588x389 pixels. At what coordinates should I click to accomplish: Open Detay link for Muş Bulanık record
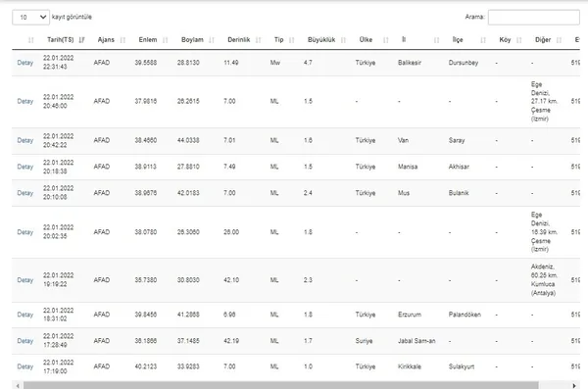[25, 193]
